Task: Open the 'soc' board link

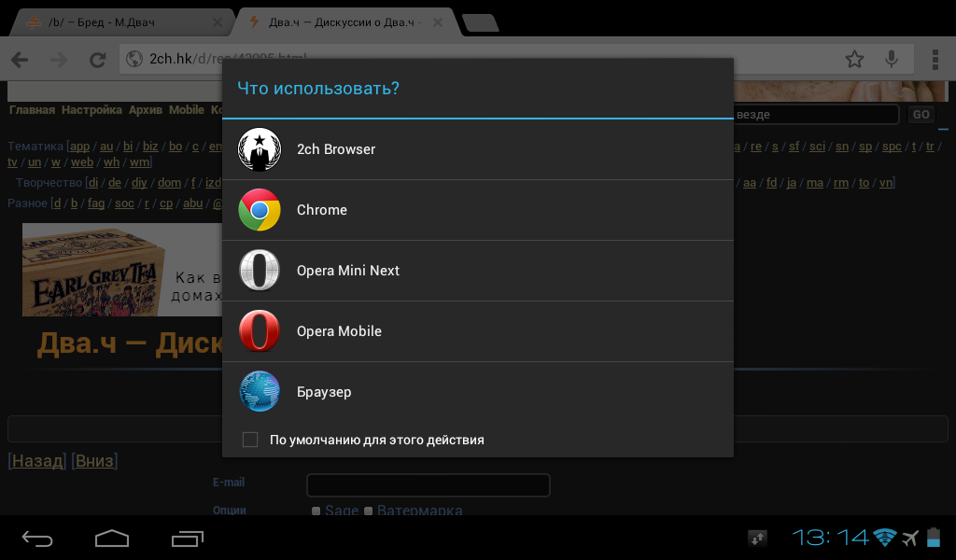Action: tap(124, 203)
